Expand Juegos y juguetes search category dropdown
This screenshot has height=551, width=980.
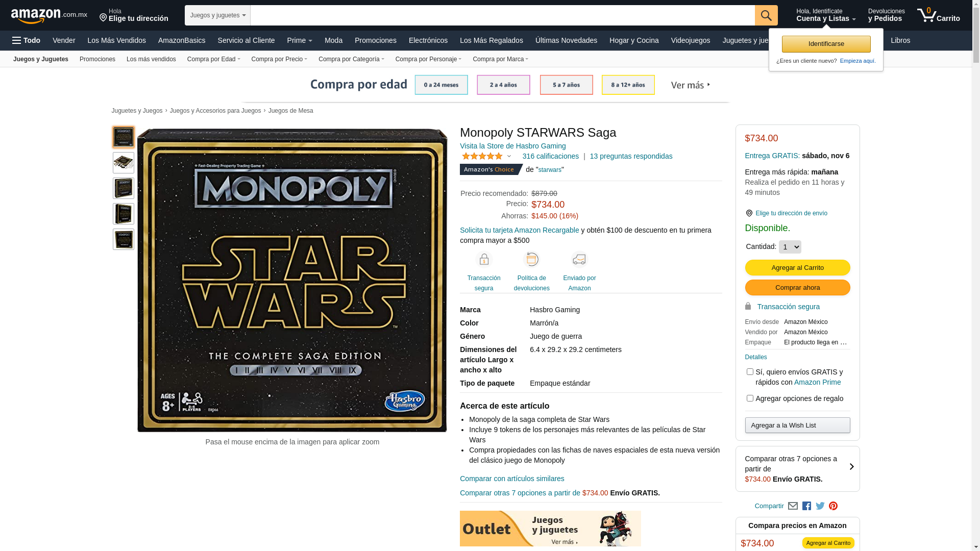[x=217, y=15]
